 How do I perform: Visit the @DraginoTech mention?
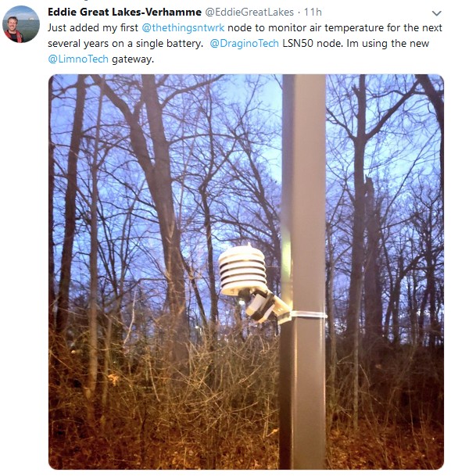[244, 44]
